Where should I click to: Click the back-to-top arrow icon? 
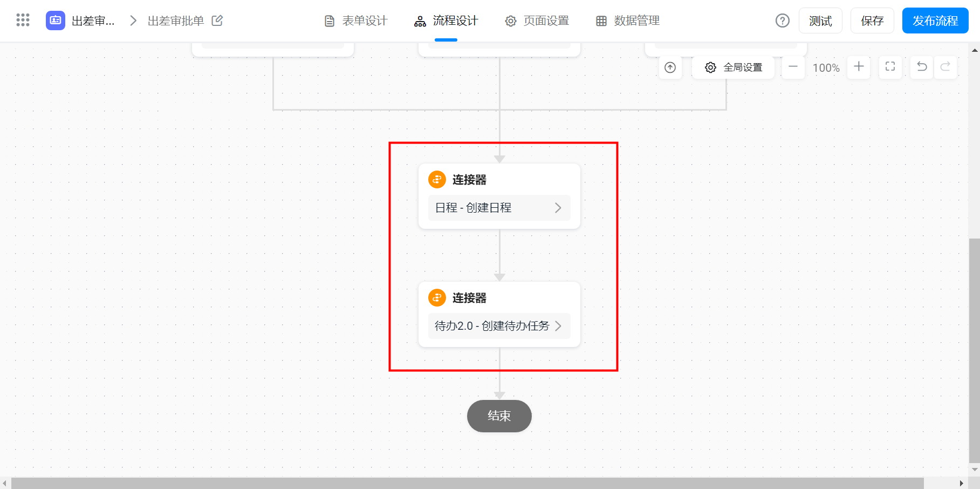pyautogui.click(x=670, y=67)
